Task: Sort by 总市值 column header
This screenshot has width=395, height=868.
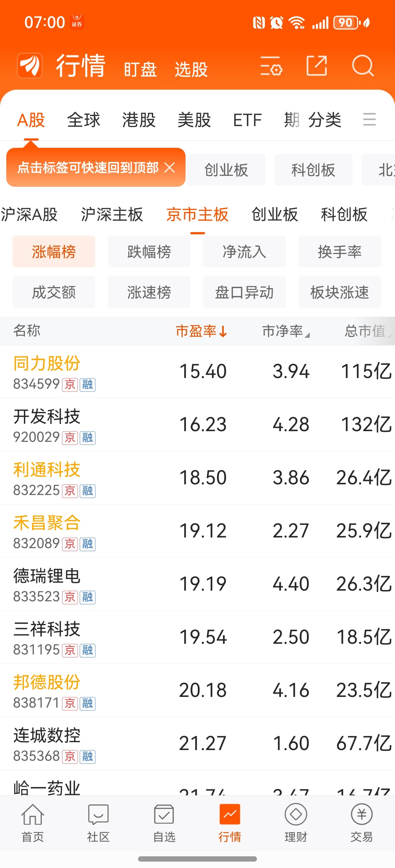Action: pyautogui.click(x=368, y=331)
